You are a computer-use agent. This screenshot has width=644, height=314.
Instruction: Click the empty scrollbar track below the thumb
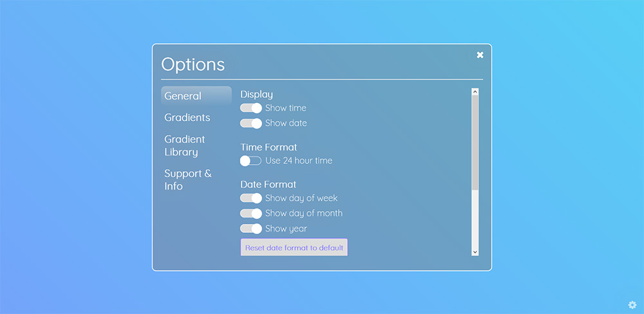[x=475, y=219]
